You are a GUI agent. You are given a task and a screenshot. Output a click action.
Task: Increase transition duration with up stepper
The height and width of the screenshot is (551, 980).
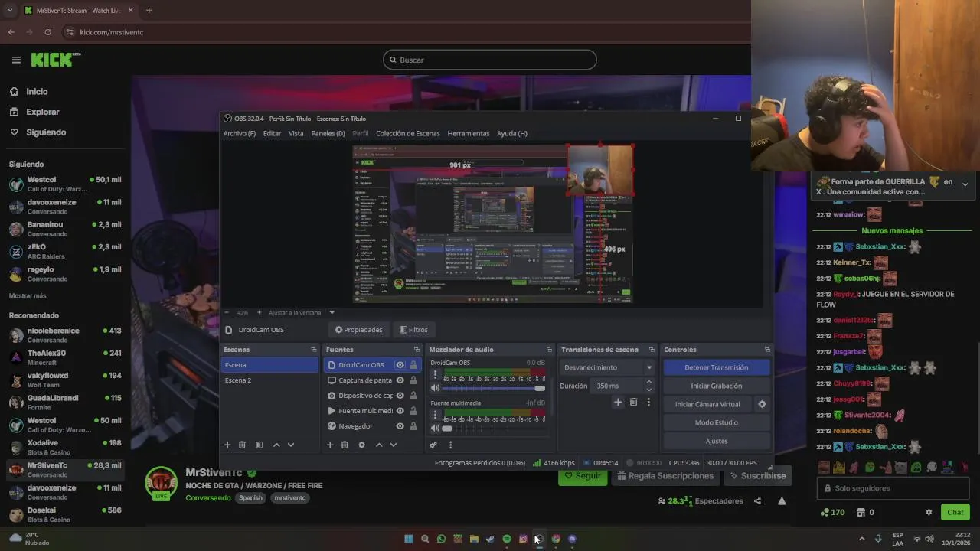(x=649, y=382)
